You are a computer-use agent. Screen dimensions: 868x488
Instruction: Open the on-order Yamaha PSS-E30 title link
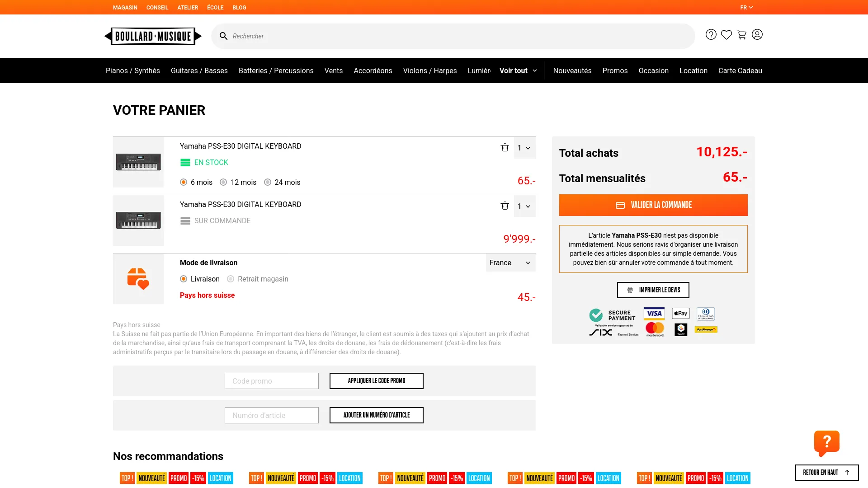[241, 205]
